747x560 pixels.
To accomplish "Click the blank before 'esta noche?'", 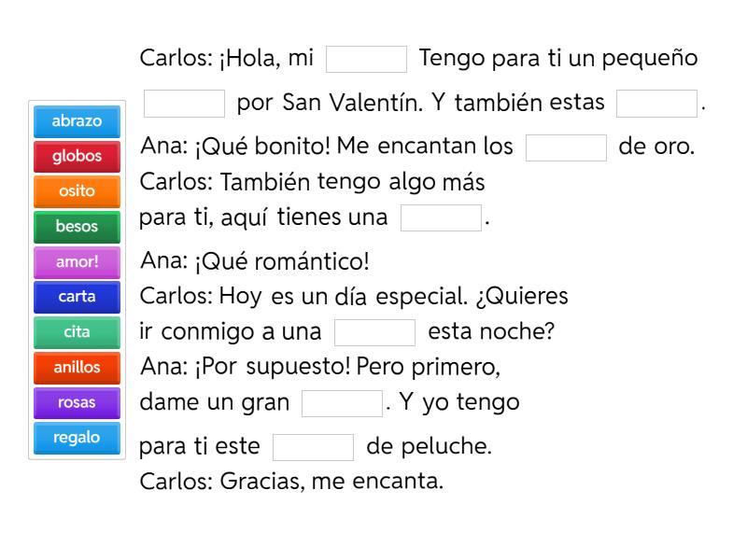I will click(374, 332).
